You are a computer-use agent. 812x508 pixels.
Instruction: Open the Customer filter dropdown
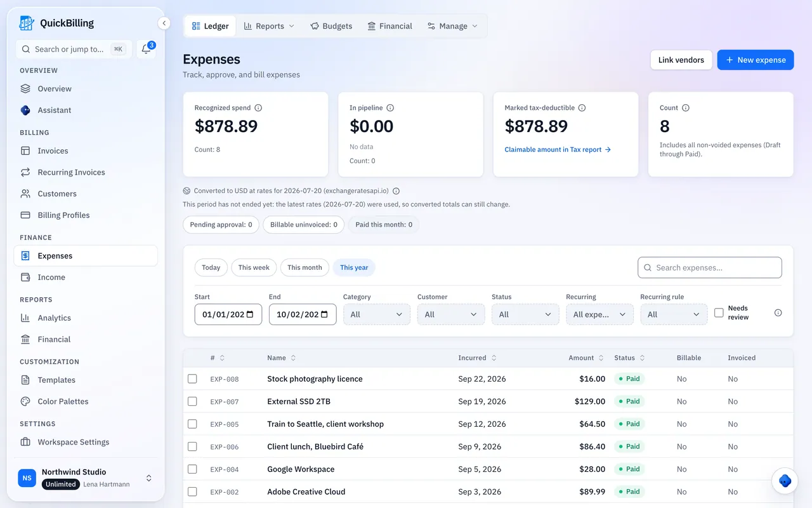pyautogui.click(x=451, y=314)
